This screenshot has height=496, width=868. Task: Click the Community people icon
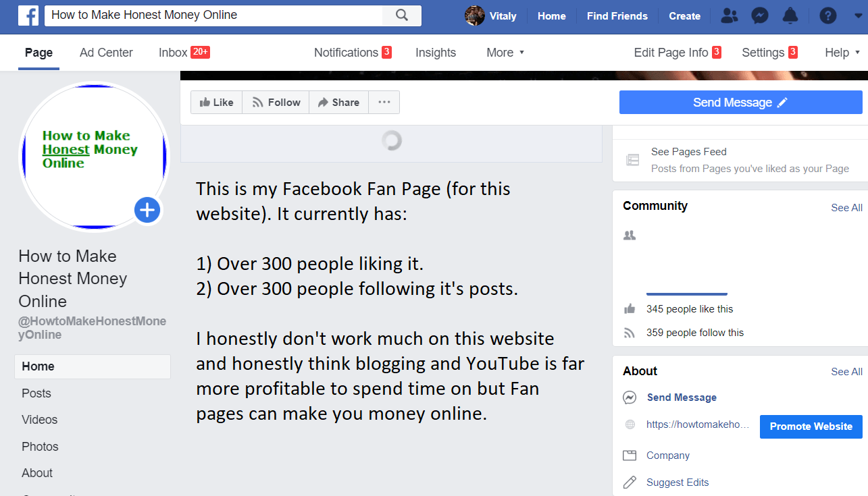630,236
